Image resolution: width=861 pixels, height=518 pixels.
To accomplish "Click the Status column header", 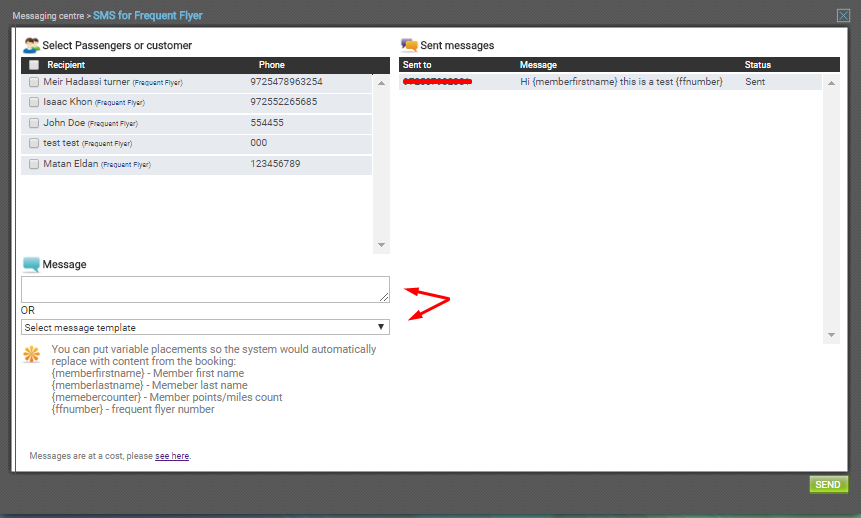I will [x=758, y=65].
